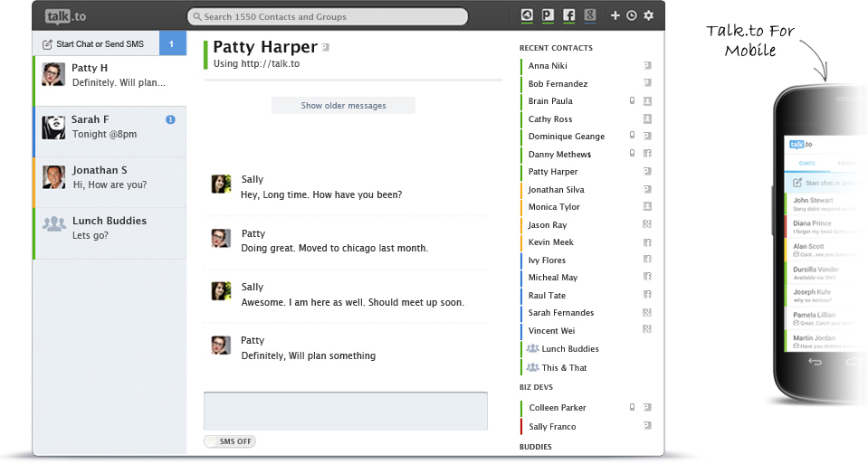This screenshot has width=868, height=464.
Task: Click the RECENT CONTACTS heading
Action: 556,48
